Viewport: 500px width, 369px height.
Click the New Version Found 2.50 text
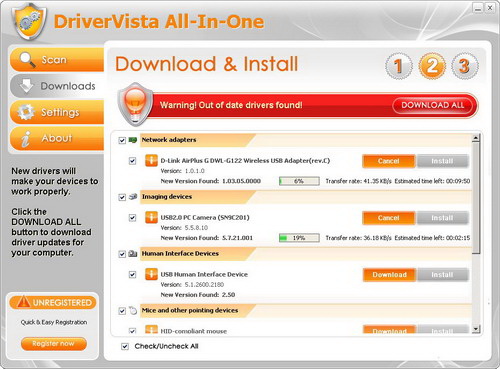[x=198, y=295]
